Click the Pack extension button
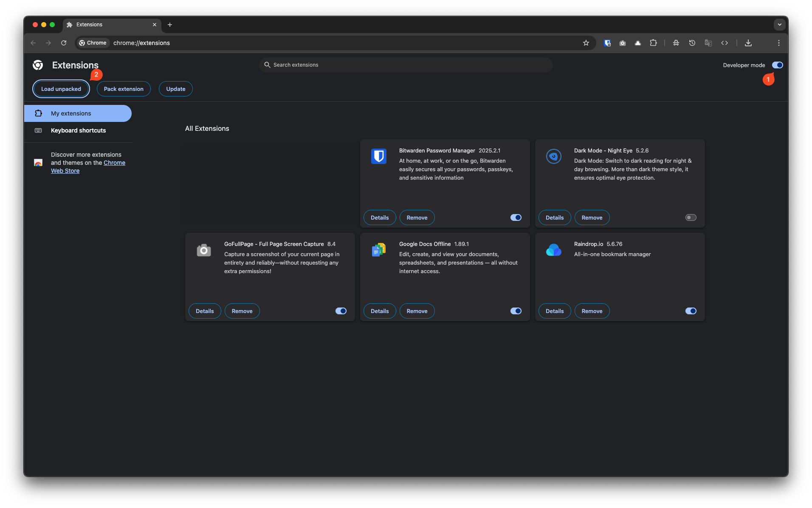The height and width of the screenshot is (508, 812). 124,89
